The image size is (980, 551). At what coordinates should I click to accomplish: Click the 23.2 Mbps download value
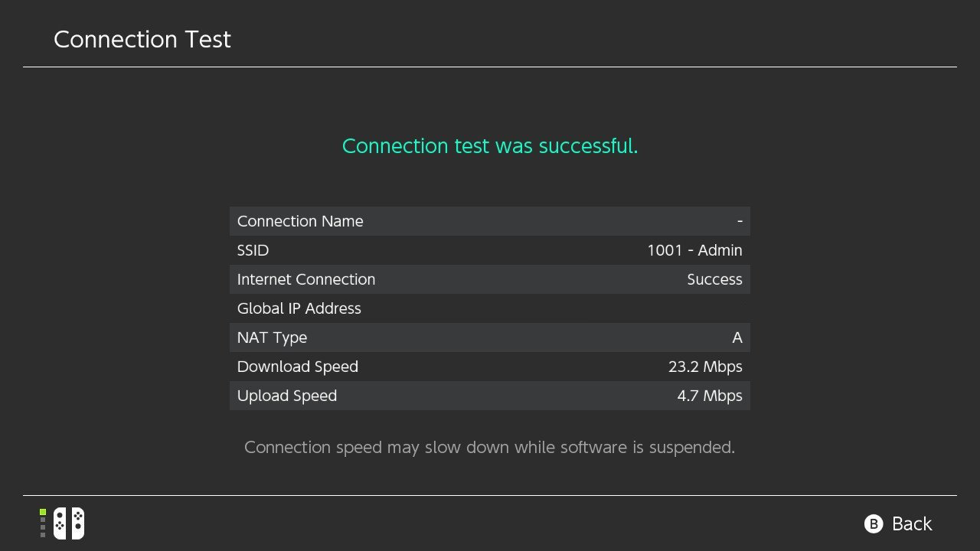point(705,367)
